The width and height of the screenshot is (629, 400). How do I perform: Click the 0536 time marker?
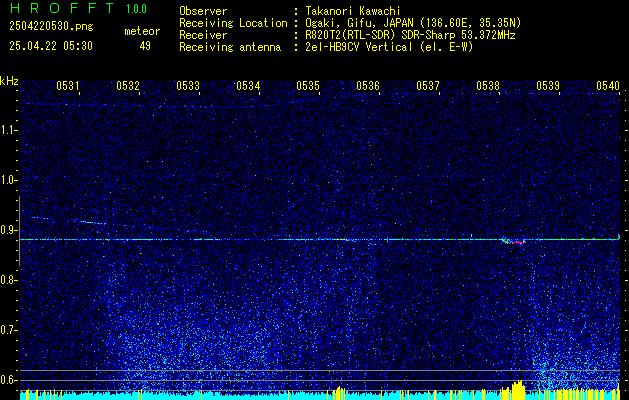[x=368, y=85]
